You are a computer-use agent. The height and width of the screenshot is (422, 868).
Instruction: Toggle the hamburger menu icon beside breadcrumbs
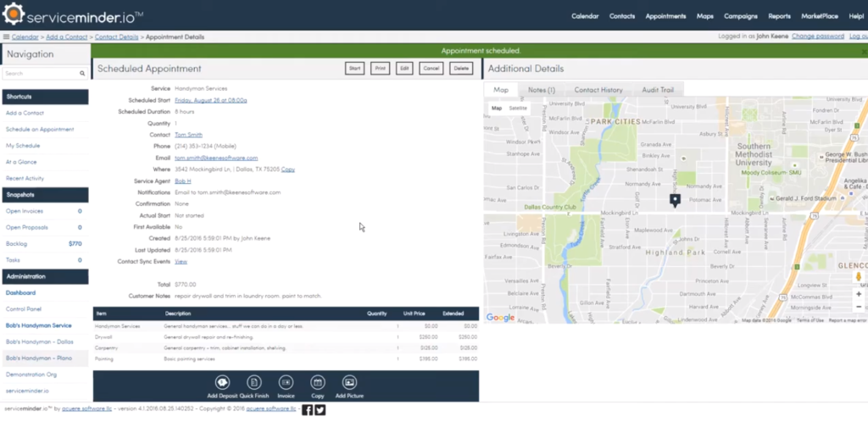coord(6,37)
